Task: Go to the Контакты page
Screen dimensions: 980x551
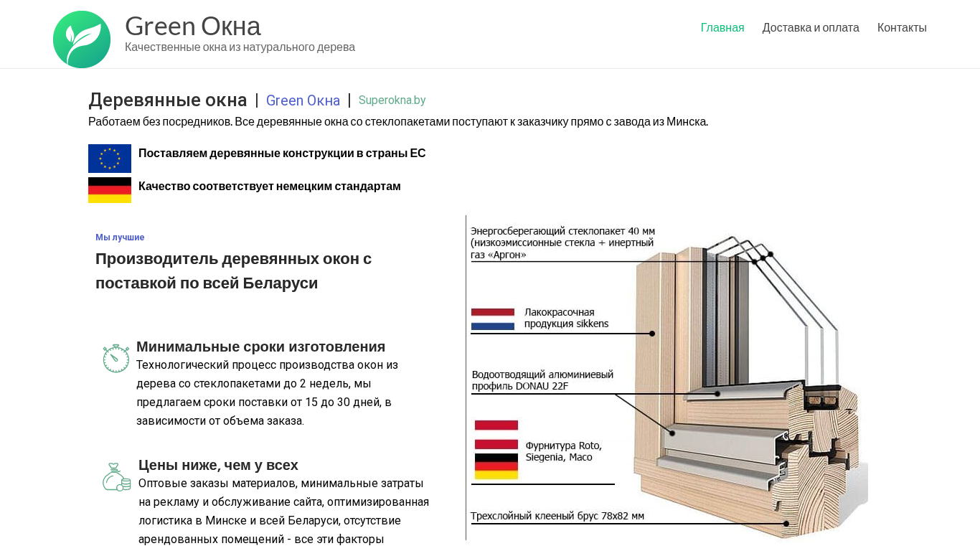Action: pos(902,28)
